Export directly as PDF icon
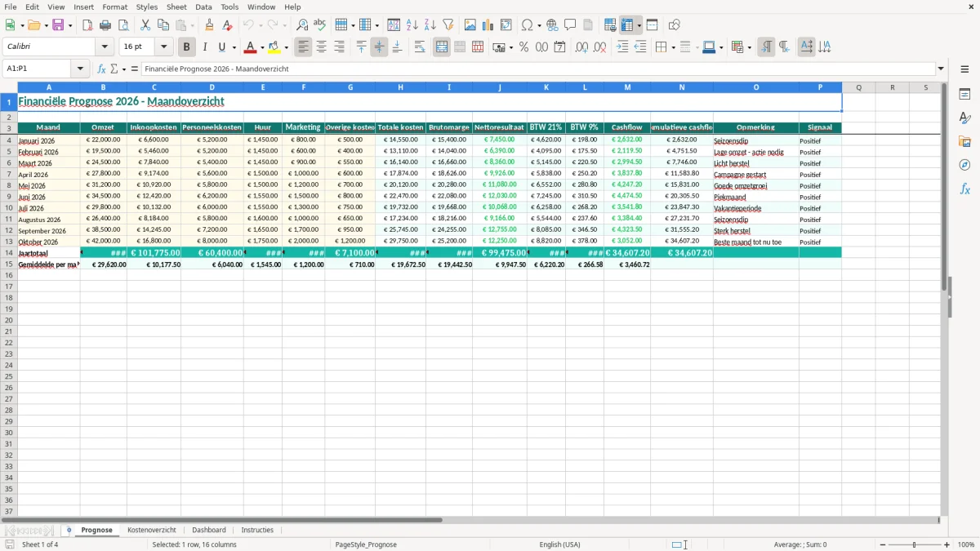The width and height of the screenshot is (980, 551). (87, 25)
